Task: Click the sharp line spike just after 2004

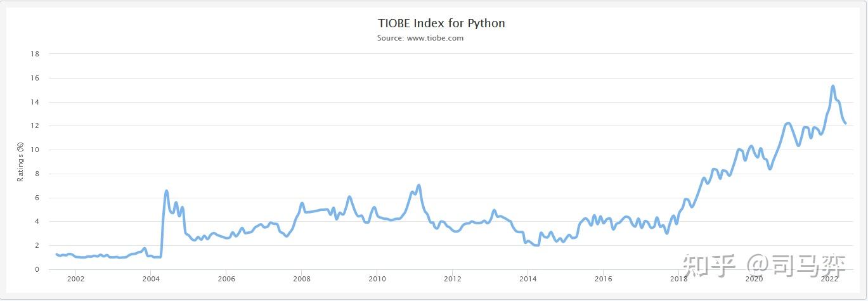Action: [166, 191]
